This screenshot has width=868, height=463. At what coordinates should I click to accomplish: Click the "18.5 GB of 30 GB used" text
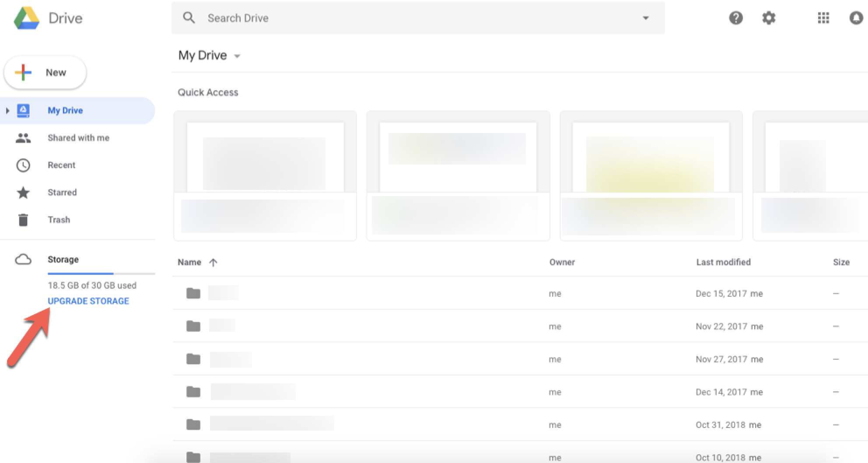(92, 285)
